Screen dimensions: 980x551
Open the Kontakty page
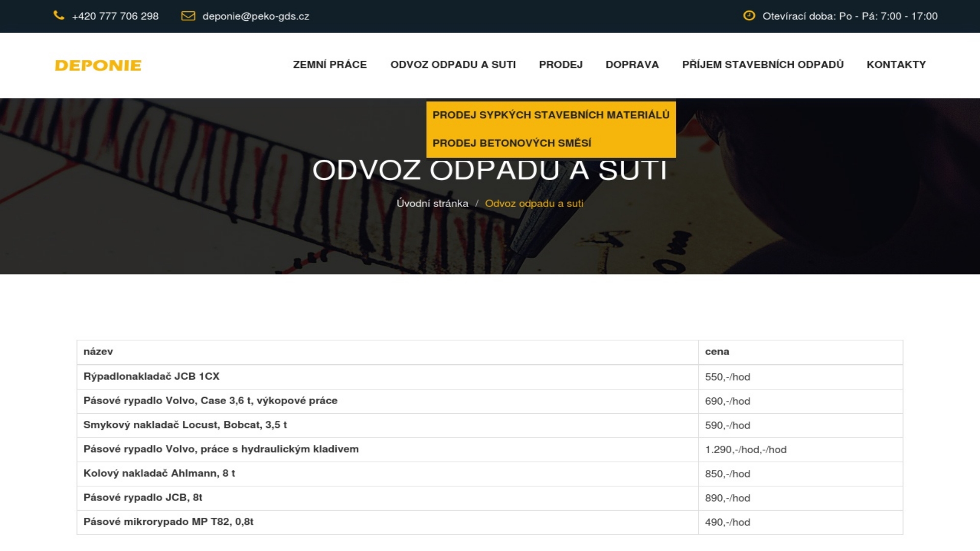[896, 65]
